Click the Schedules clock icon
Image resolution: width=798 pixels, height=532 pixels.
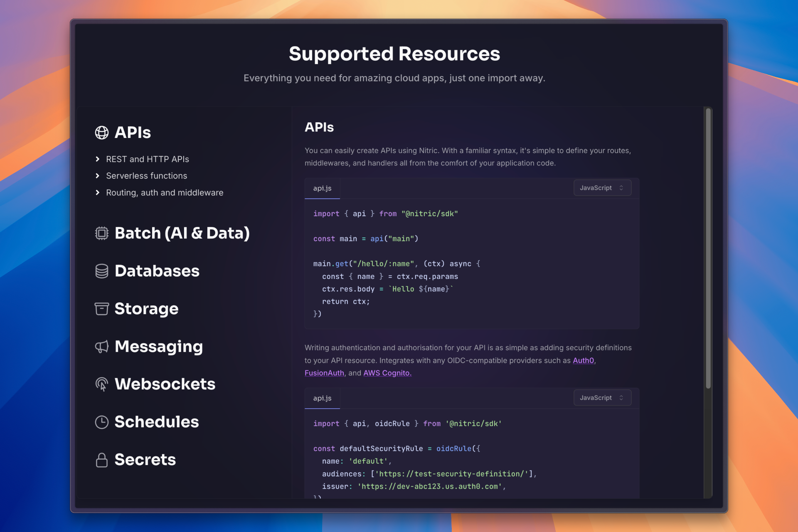point(102,422)
